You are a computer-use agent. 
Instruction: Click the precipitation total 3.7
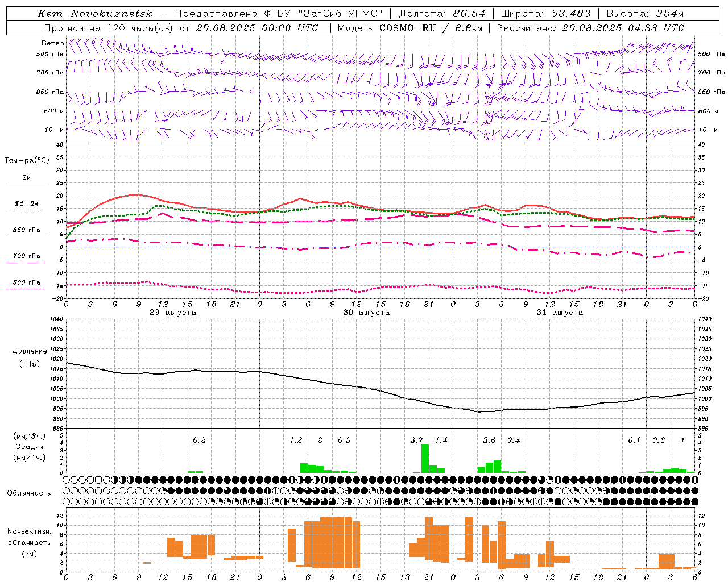[417, 440]
